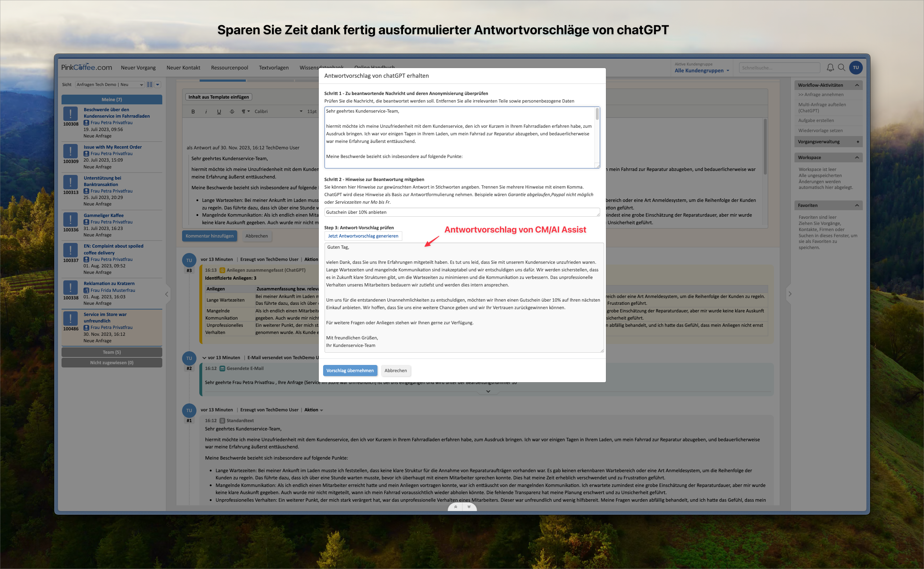
Task: Open the Textvorlagen menu item
Action: tap(273, 68)
